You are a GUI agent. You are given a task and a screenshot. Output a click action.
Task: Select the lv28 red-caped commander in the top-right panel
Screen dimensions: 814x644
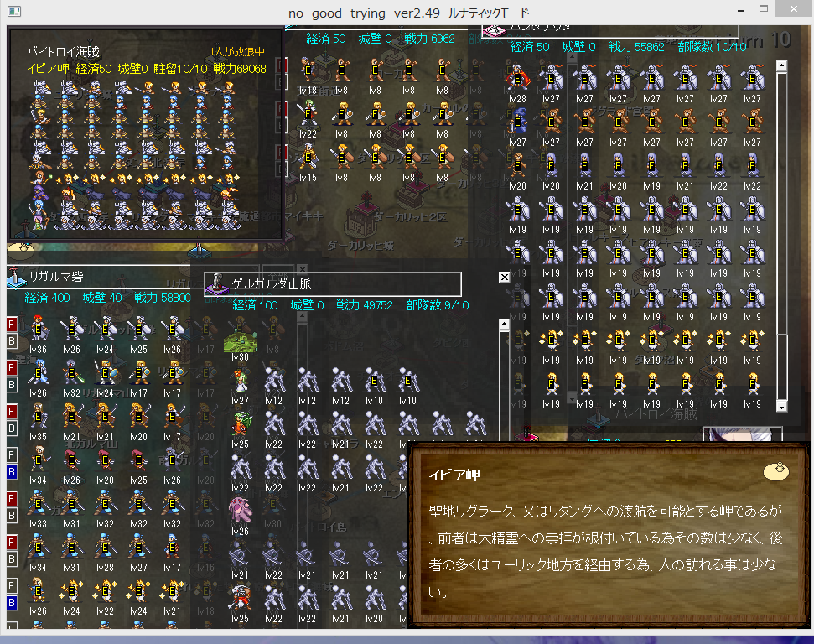[x=517, y=78]
